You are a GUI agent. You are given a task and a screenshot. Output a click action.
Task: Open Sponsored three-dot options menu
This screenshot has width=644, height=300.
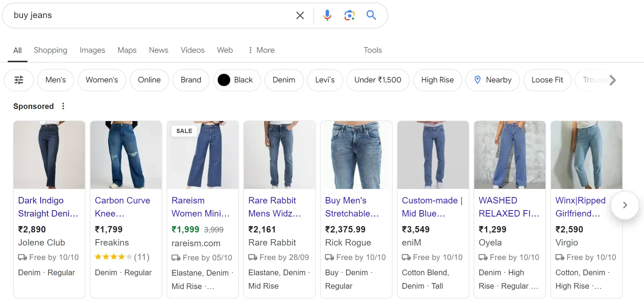pos(63,106)
